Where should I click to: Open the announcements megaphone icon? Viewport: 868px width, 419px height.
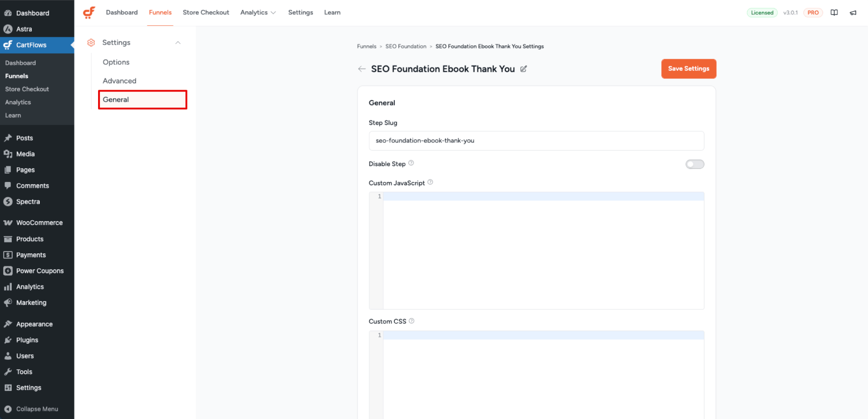tap(853, 13)
